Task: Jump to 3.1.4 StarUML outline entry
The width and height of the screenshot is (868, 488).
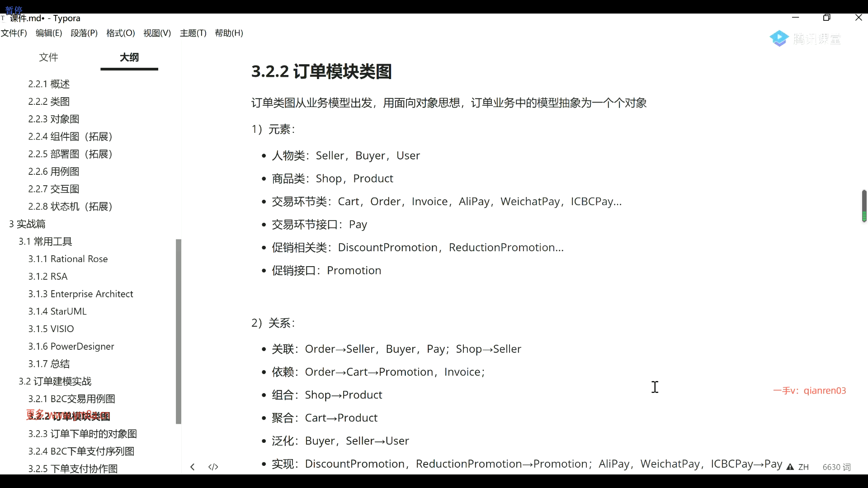Action: pyautogui.click(x=57, y=311)
